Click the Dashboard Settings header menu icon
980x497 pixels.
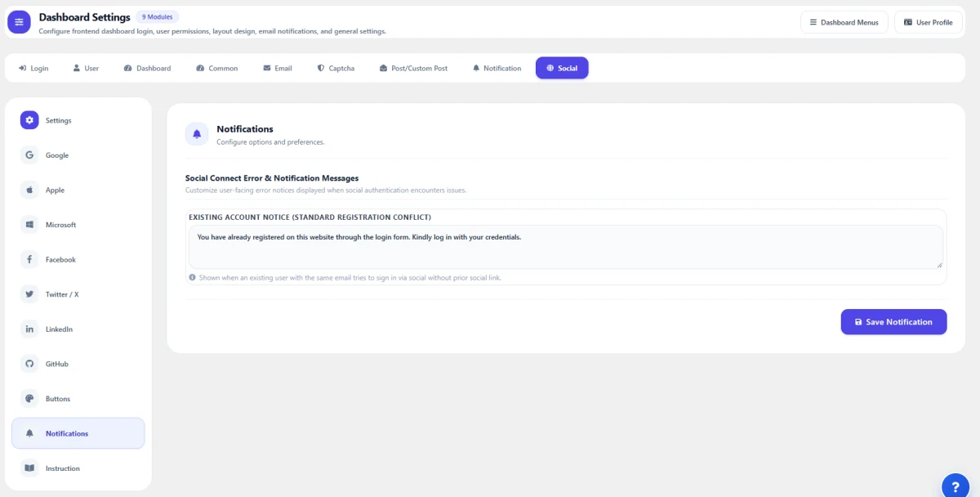pos(19,22)
